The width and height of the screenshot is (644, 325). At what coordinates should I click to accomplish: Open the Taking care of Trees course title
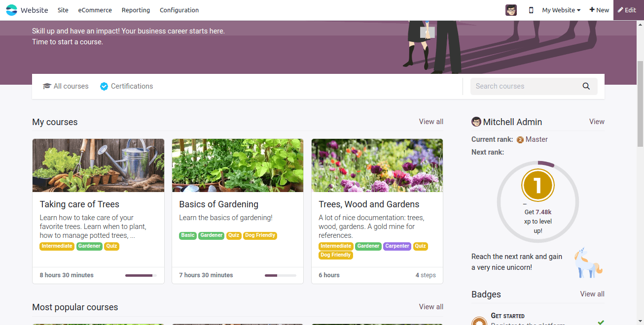click(79, 204)
